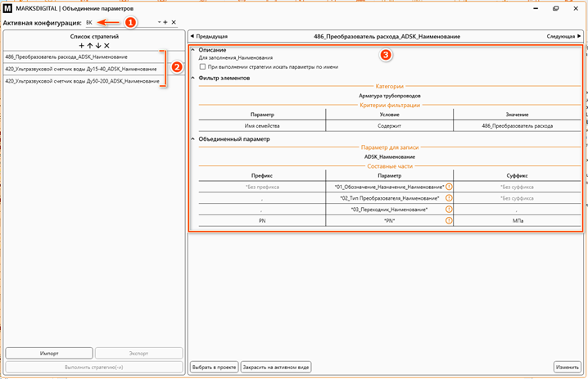The height and width of the screenshot is (379, 588).
Task: Enable searching parameters by name checkbox
Action: pyautogui.click(x=203, y=66)
